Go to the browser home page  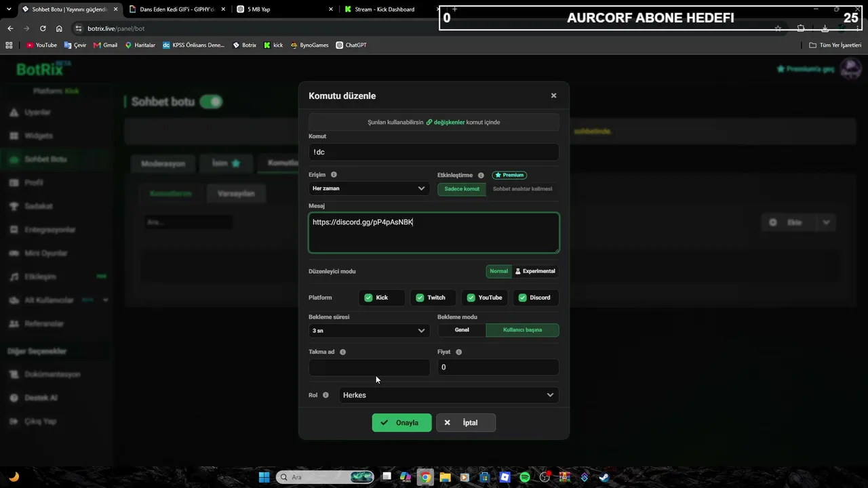pyautogui.click(x=59, y=28)
